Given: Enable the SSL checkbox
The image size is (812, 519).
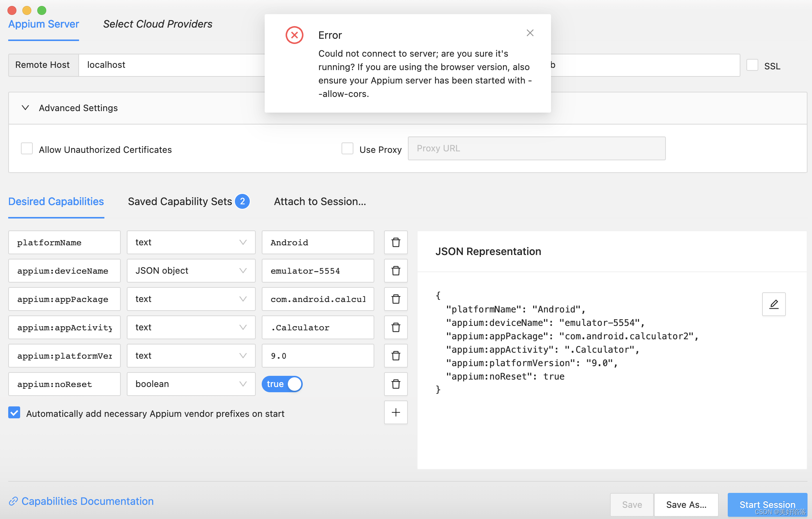Looking at the screenshot, I should click(x=752, y=65).
